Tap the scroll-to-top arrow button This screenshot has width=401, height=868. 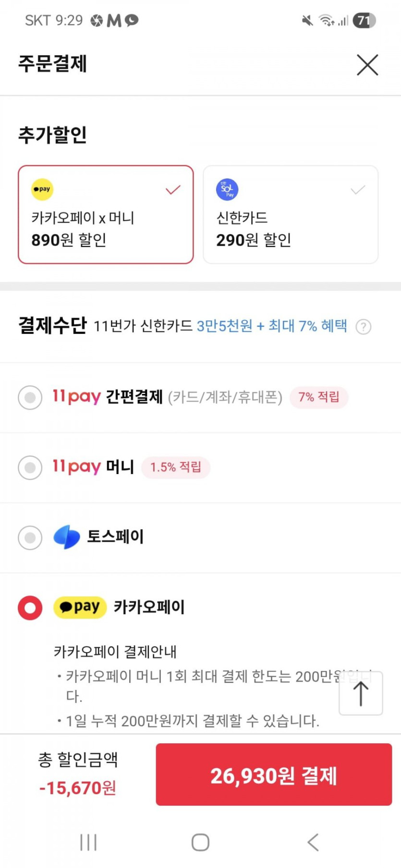pos(361,694)
